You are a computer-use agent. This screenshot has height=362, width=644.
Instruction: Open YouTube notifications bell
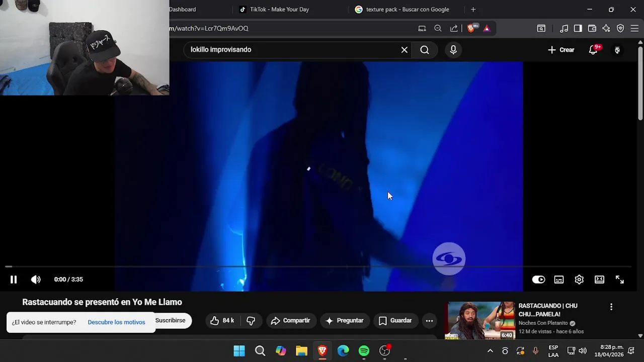tap(594, 50)
